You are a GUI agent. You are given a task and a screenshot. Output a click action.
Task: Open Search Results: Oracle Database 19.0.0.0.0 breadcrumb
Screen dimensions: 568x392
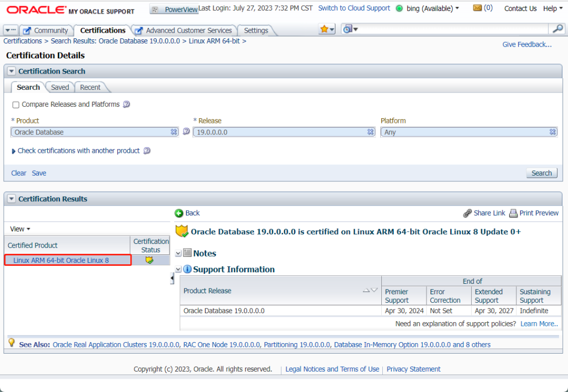pos(115,41)
